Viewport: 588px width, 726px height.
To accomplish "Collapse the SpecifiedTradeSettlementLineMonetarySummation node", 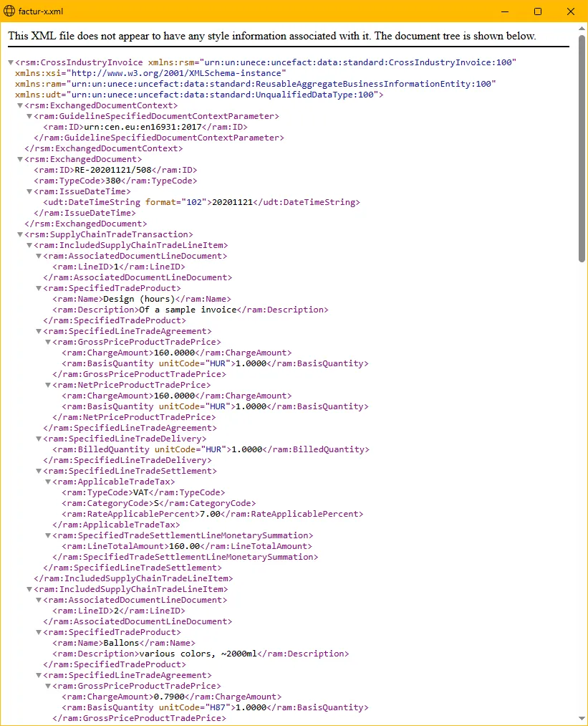I will (x=48, y=535).
